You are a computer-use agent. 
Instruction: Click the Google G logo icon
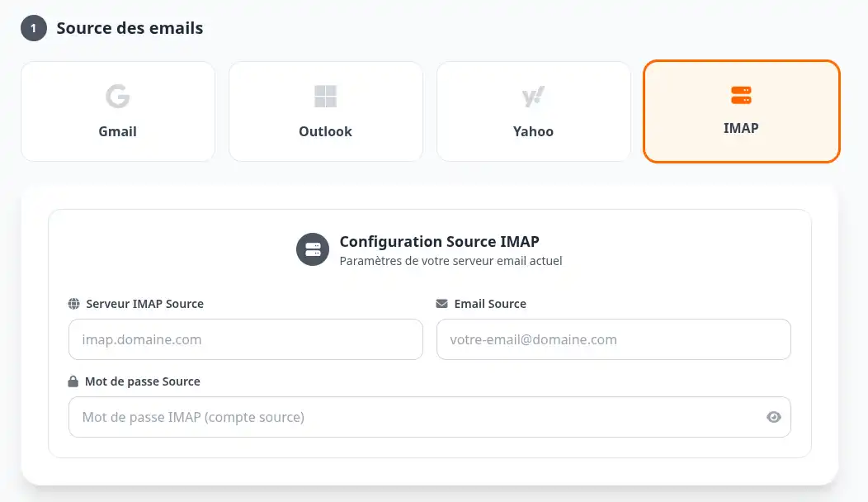pyautogui.click(x=117, y=97)
